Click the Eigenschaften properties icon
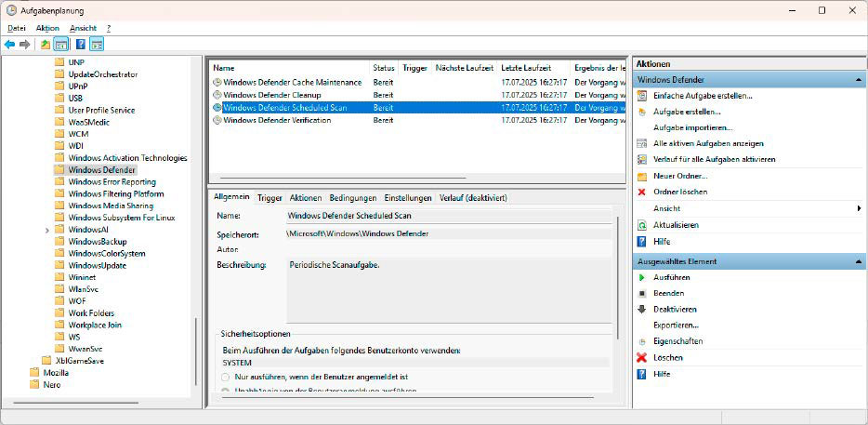Viewport: 868px width, 425px height. (642, 342)
